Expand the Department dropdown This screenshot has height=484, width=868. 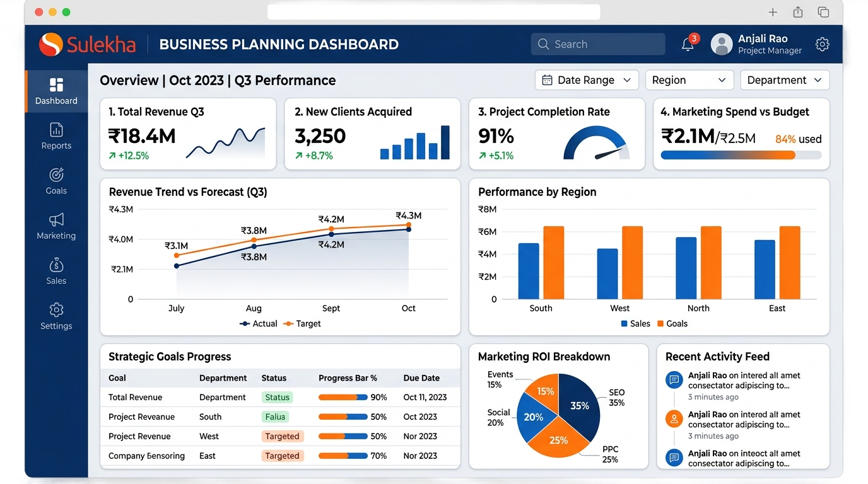coord(784,80)
